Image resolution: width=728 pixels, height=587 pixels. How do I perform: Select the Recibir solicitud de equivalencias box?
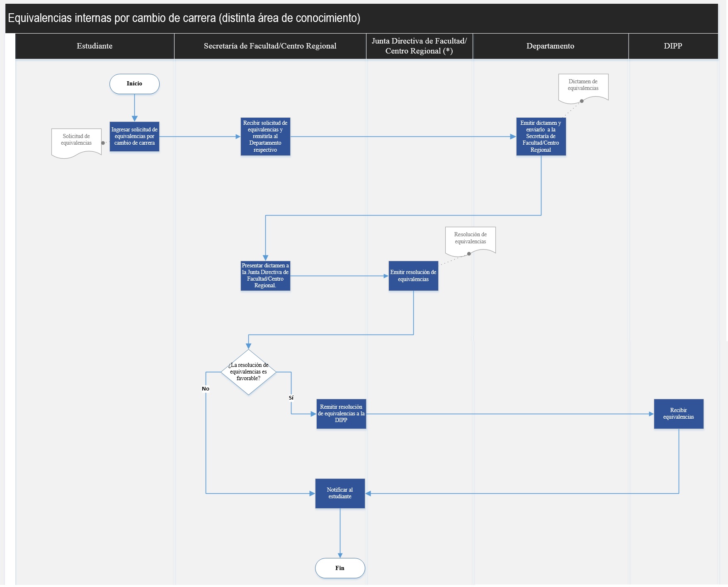click(x=265, y=136)
